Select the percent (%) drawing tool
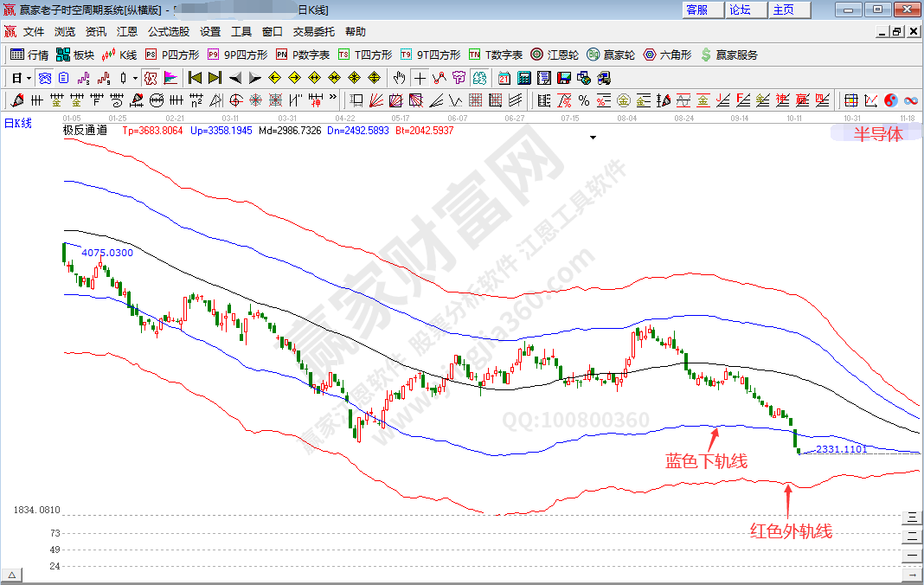Screen dimensions: 924x585 coord(584,100)
